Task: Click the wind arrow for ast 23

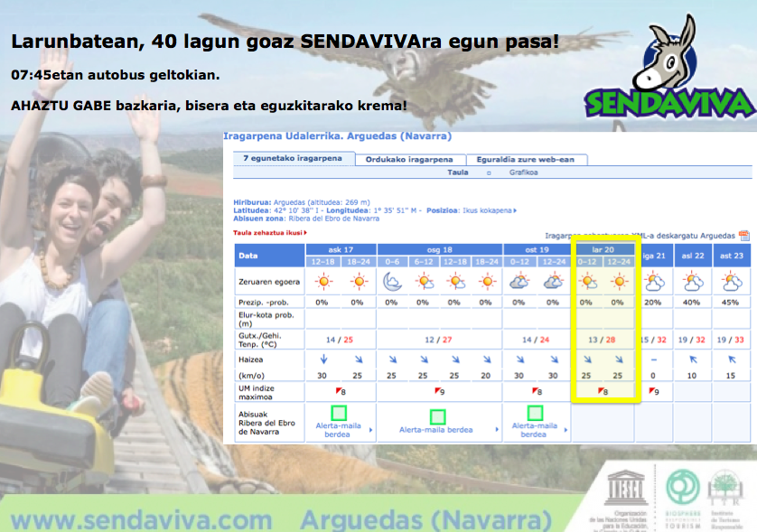Action: pos(732,359)
